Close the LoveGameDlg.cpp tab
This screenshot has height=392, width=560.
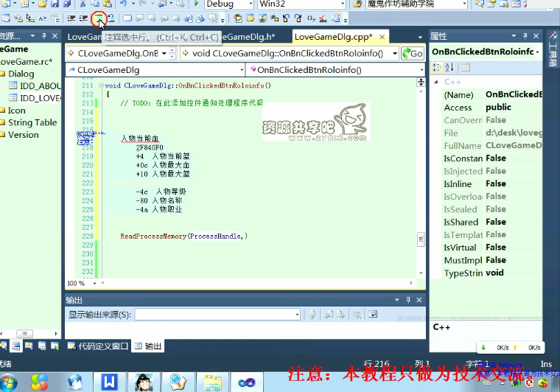(x=382, y=37)
